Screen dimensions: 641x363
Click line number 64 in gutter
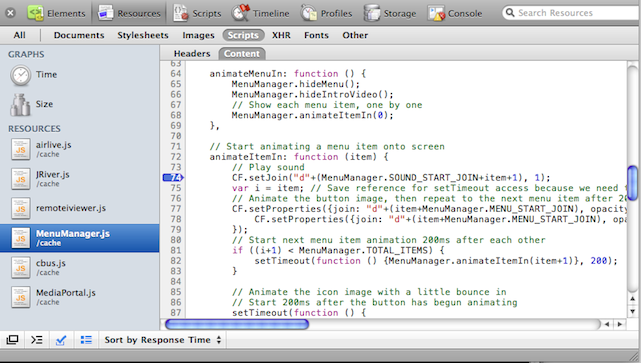(x=176, y=74)
